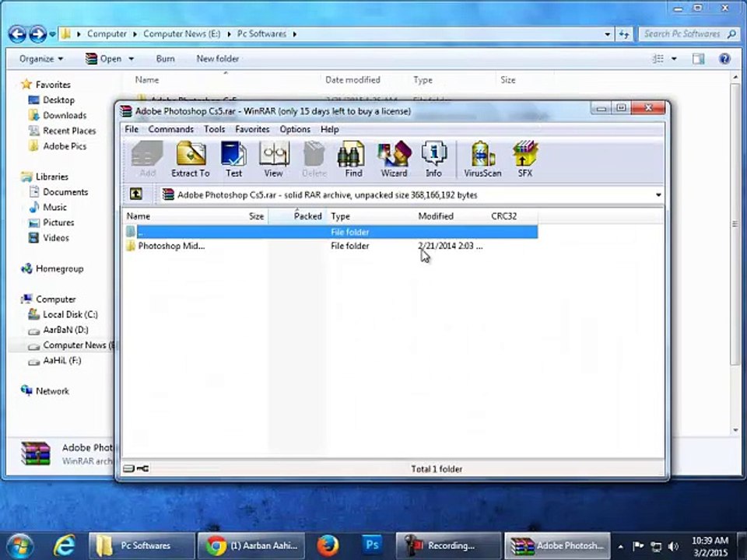Show hidden tray icons arrow

[620, 546]
